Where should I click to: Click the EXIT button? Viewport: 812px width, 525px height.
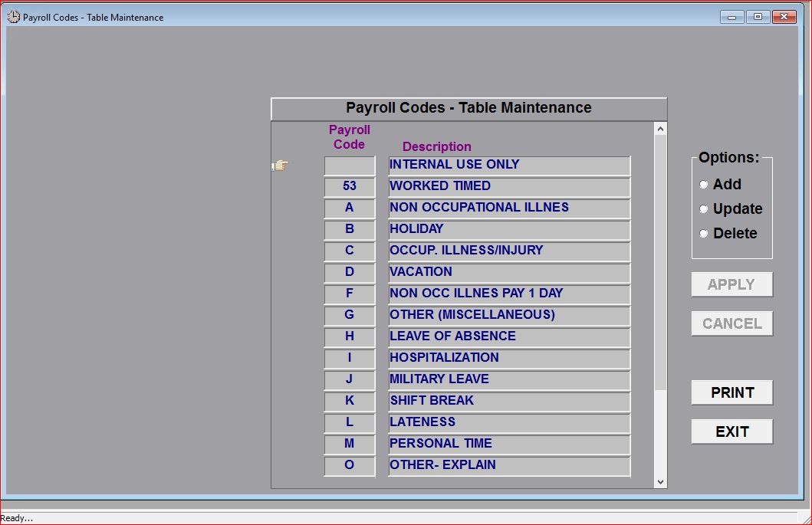[x=731, y=431]
